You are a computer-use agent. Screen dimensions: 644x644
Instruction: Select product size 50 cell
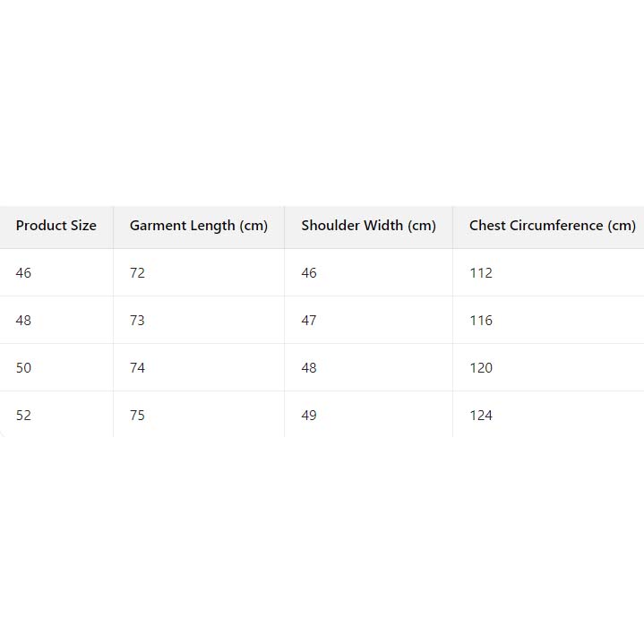coord(23,368)
